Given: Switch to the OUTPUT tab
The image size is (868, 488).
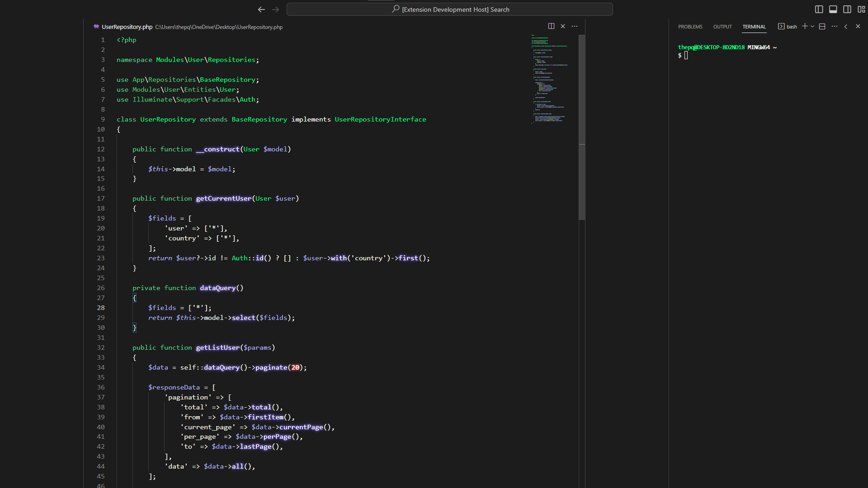Looking at the screenshot, I should coord(722,27).
